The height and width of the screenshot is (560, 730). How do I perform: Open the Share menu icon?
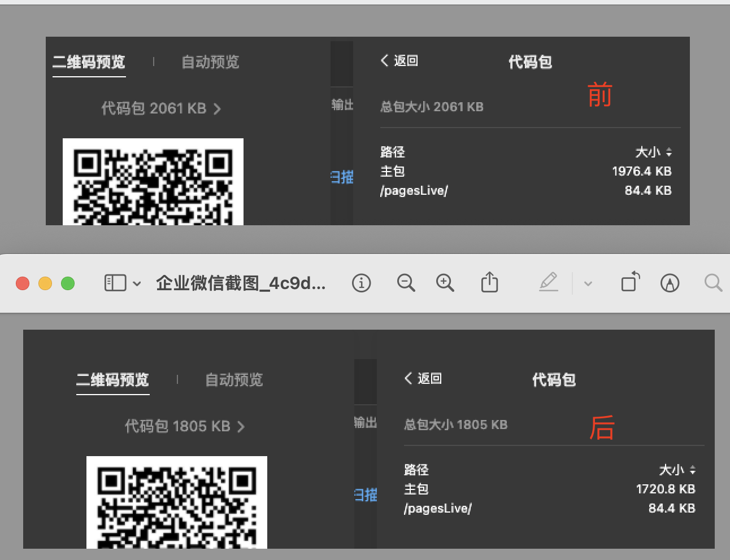tap(489, 282)
